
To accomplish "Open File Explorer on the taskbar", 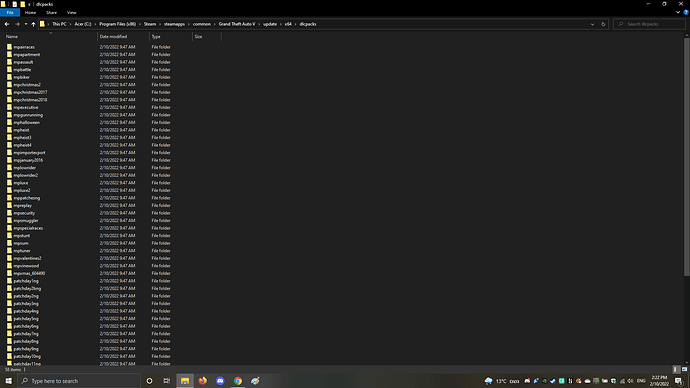I will [x=185, y=381].
